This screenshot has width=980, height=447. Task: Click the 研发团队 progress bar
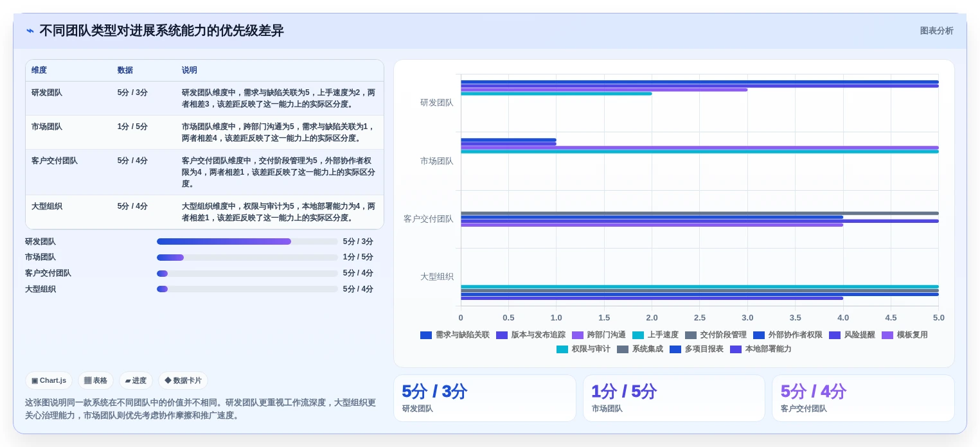[247, 241]
